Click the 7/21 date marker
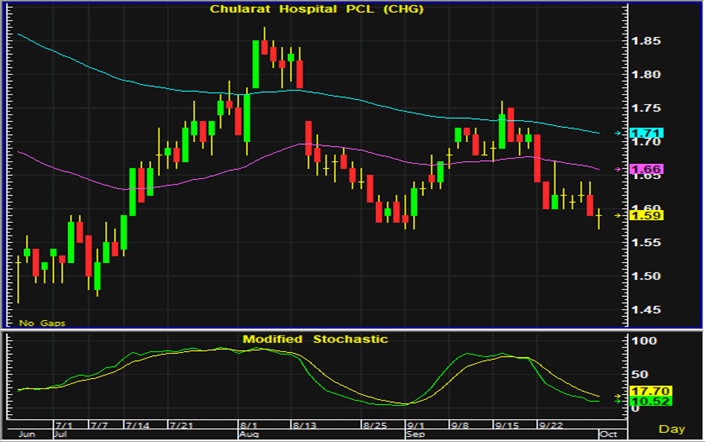Screen dimensions: 705x442 point(181,426)
